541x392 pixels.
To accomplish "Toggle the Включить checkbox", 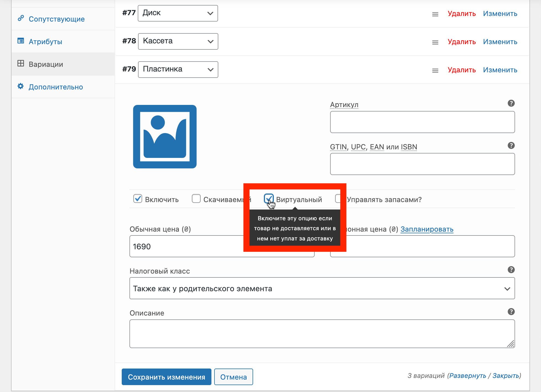I will 138,199.
